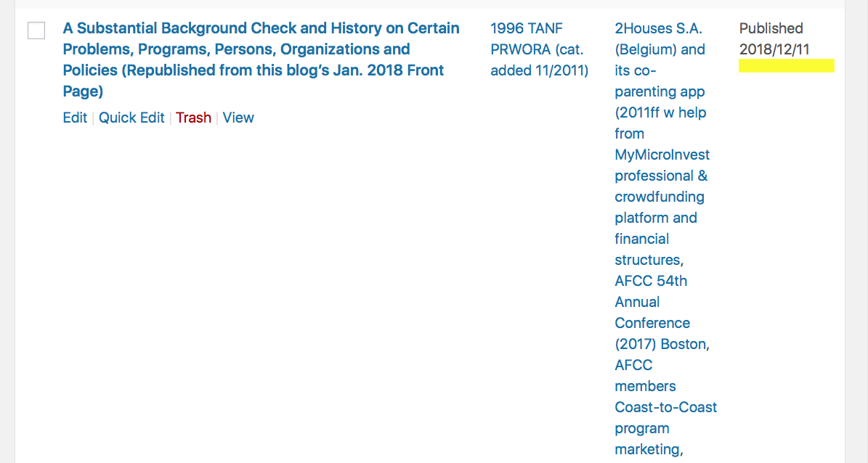868x463 pixels.
Task: Click the Published status label
Action: coord(771,28)
